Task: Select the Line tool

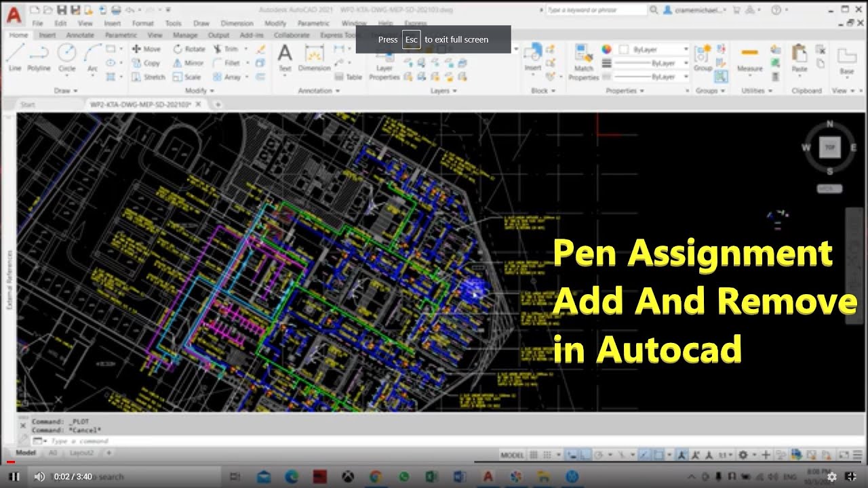Action: coord(14,57)
